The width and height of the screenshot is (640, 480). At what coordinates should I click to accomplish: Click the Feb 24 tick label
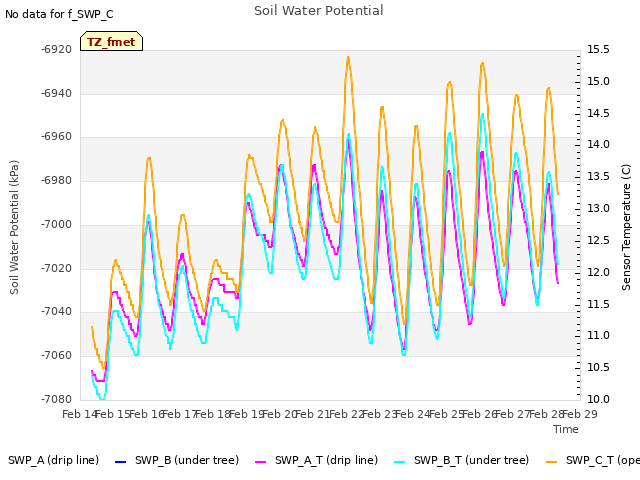click(413, 414)
